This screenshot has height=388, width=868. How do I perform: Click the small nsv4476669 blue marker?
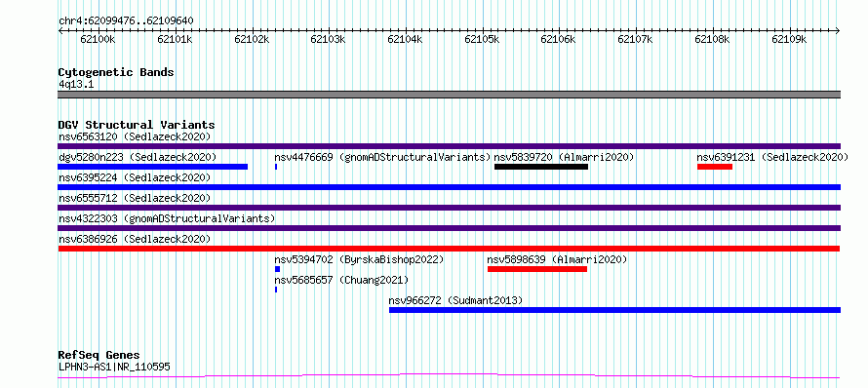pos(276,167)
